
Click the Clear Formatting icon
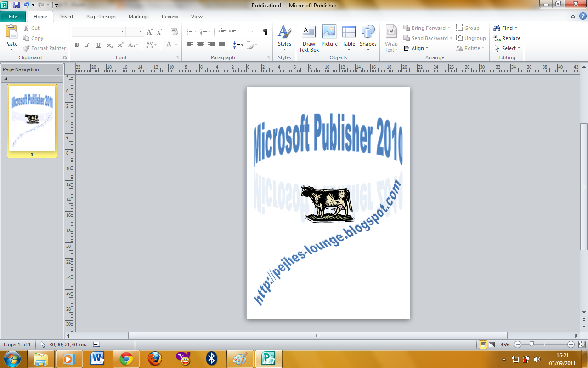tap(174, 32)
